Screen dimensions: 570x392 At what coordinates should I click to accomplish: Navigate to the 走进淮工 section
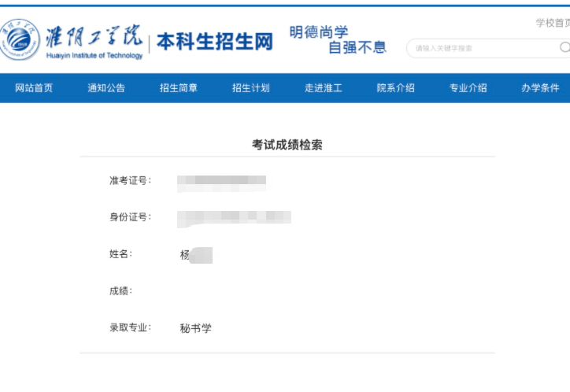point(324,88)
